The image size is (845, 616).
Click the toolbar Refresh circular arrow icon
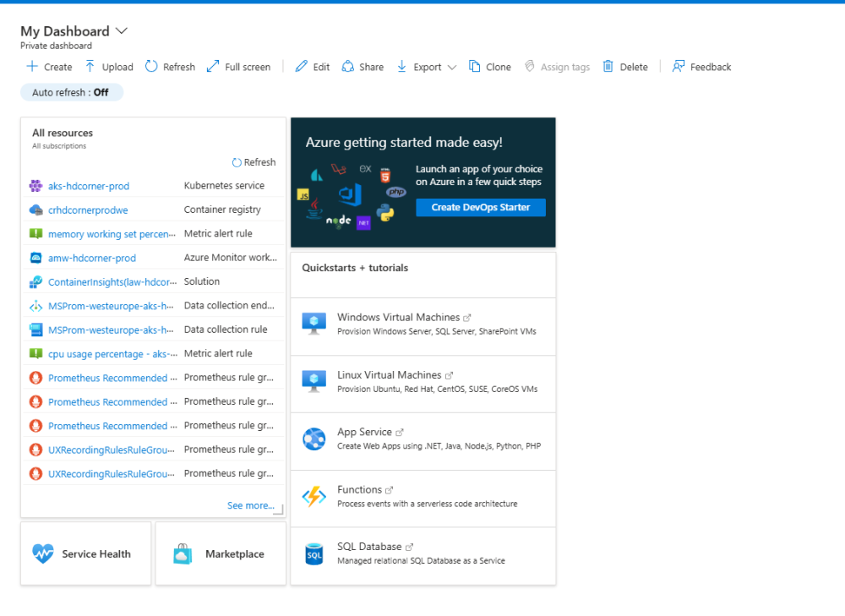click(151, 66)
